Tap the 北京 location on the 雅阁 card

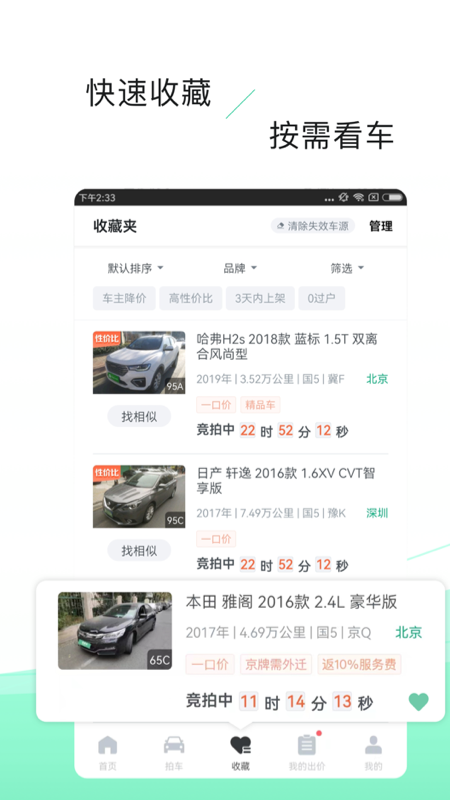pos(409,633)
